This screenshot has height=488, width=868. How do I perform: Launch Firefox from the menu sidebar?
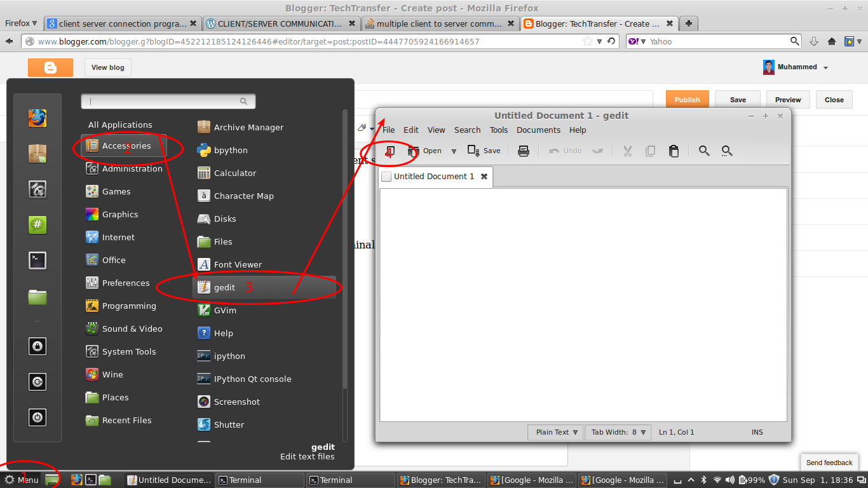[x=37, y=118]
